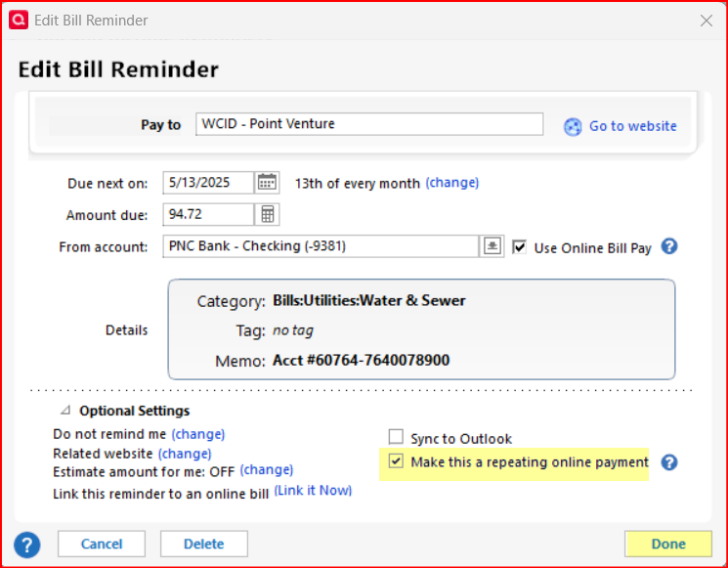Click the Category value Bills:Utilities:Water & Sewer
The image size is (728, 568).
click(369, 300)
